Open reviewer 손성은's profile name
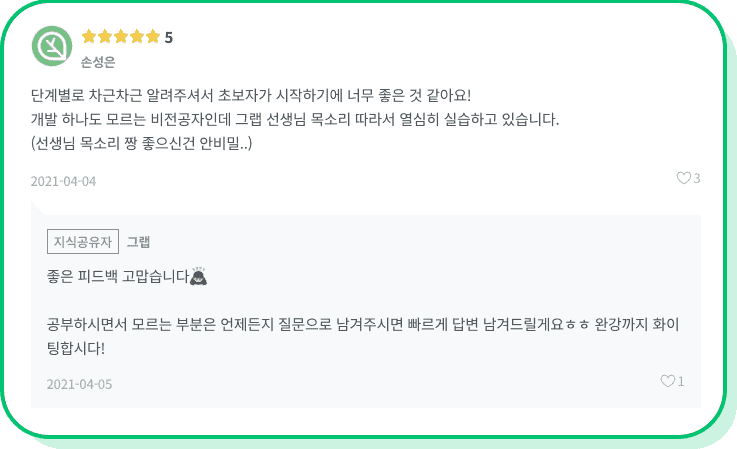 98,62
